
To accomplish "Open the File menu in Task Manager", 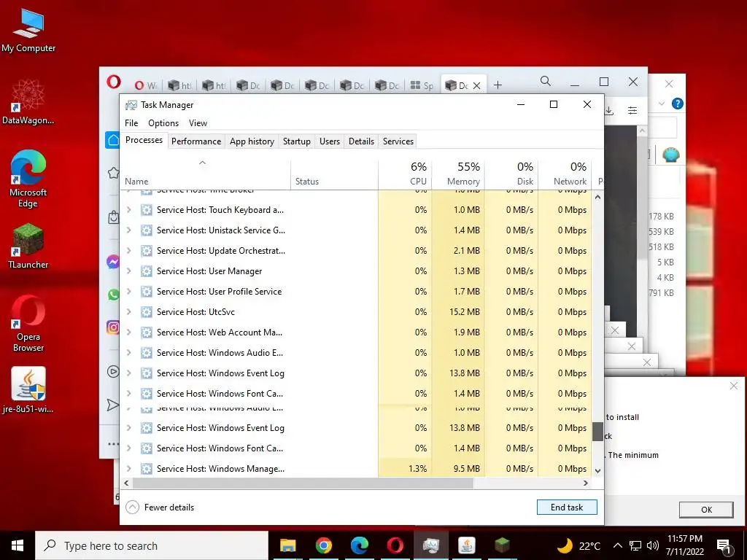I will coord(131,122).
